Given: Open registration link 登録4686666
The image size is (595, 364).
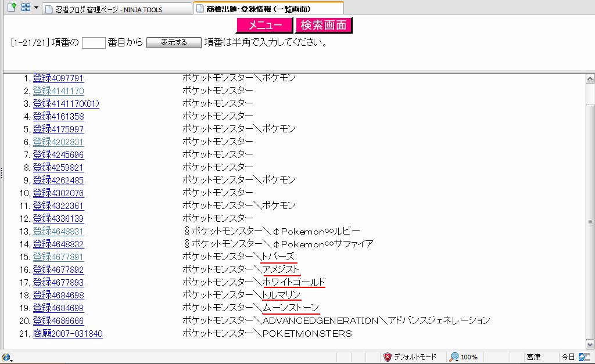Looking at the screenshot, I should tap(58, 321).
